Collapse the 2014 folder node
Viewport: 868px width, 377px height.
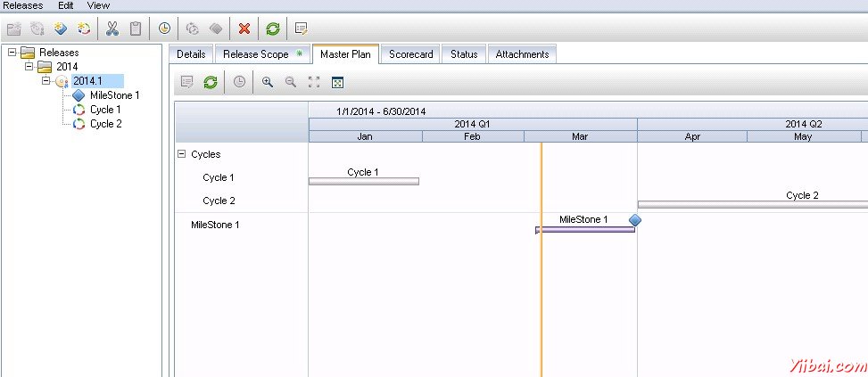(29, 67)
